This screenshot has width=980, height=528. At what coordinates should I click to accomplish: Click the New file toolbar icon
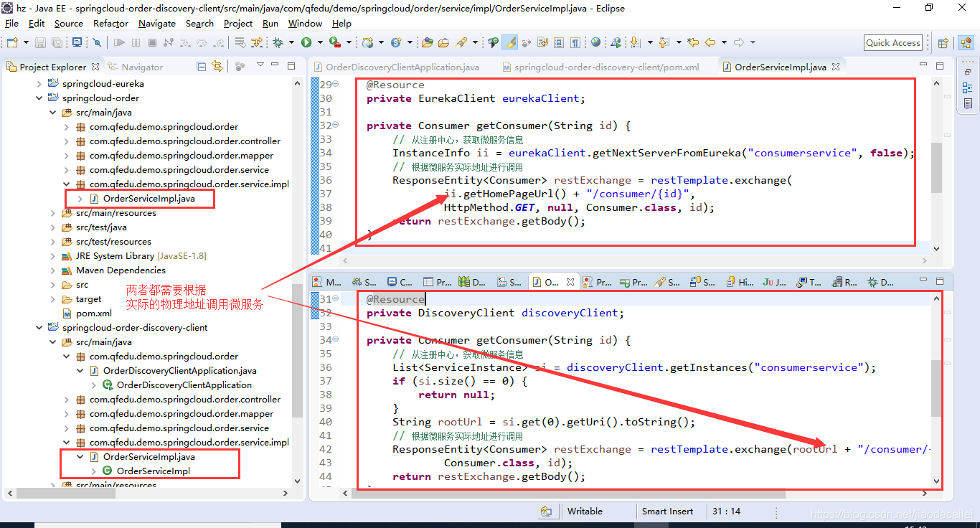tap(12, 42)
